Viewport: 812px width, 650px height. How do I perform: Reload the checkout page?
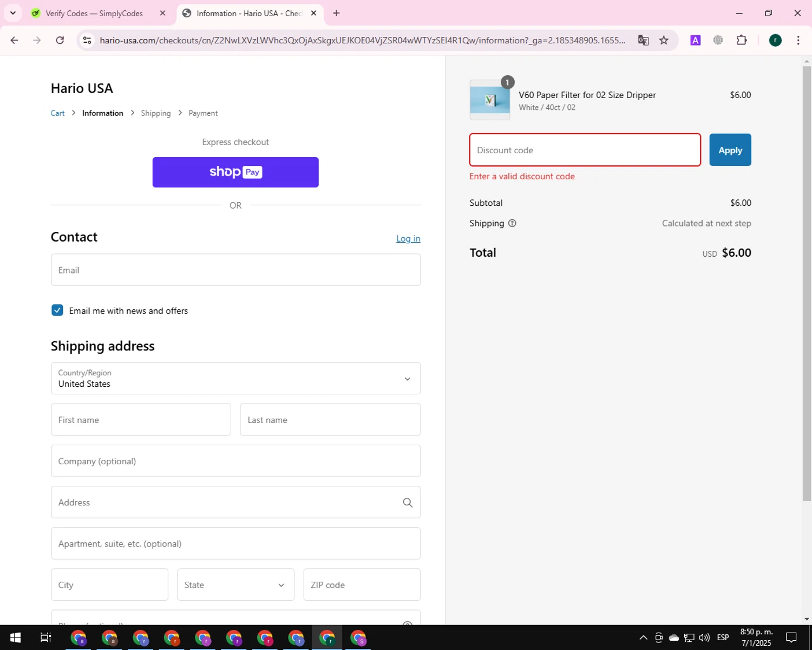60,40
